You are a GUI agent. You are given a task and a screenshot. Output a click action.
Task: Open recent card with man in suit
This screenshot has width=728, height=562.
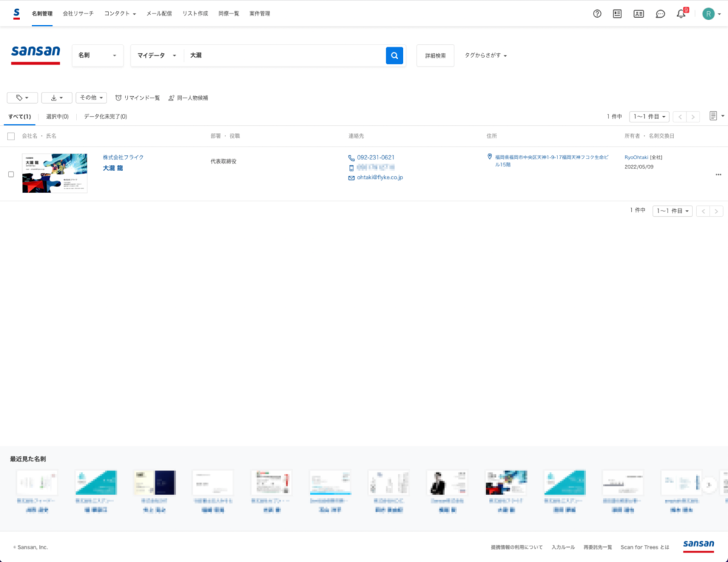[x=447, y=482]
